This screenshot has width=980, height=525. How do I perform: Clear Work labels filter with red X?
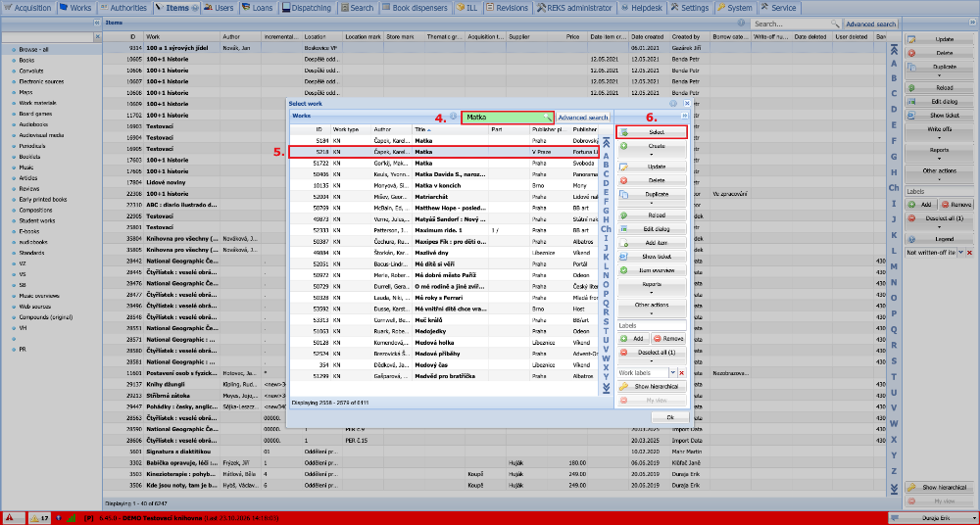coord(681,372)
